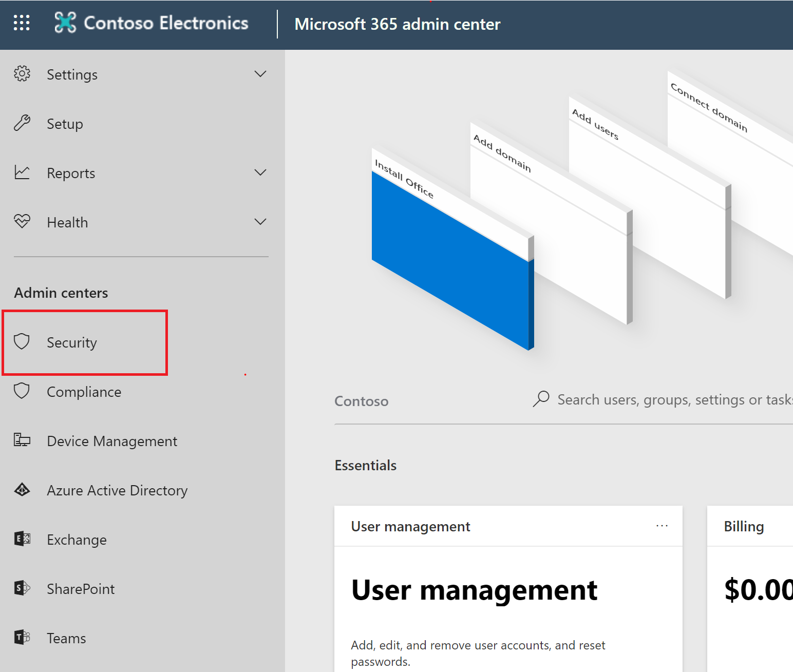Click the Setup wrench icon
The width and height of the screenshot is (793, 672).
point(22,123)
